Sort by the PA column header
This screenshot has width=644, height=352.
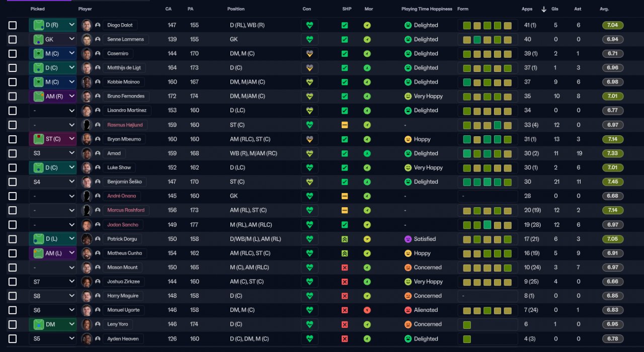(x=190, y=9)
